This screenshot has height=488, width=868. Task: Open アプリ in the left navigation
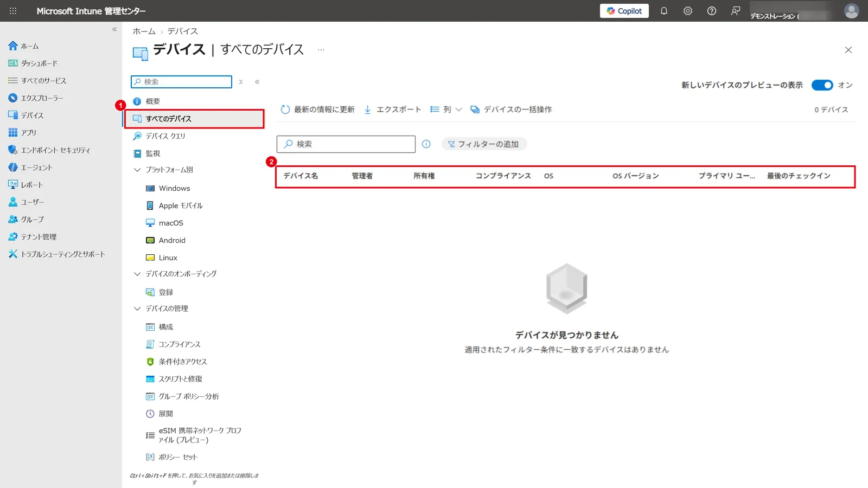point(22,133)
